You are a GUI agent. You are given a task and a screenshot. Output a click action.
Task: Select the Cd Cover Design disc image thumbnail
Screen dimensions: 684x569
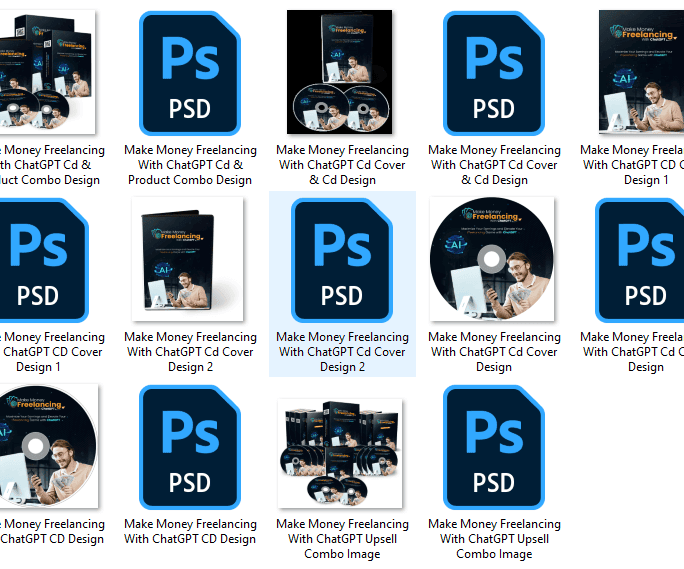pyautogui.click(x=492, y=259)
